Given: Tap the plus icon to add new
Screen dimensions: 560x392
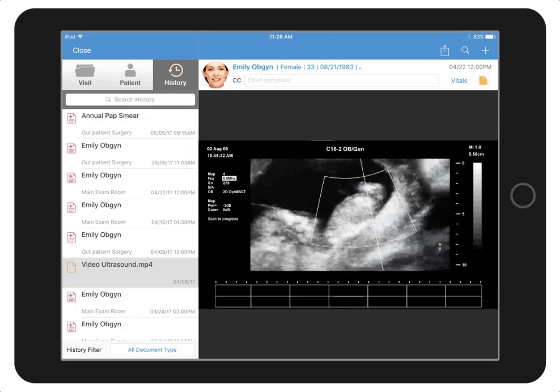Looking at the screenshot, I should point(485,50).
